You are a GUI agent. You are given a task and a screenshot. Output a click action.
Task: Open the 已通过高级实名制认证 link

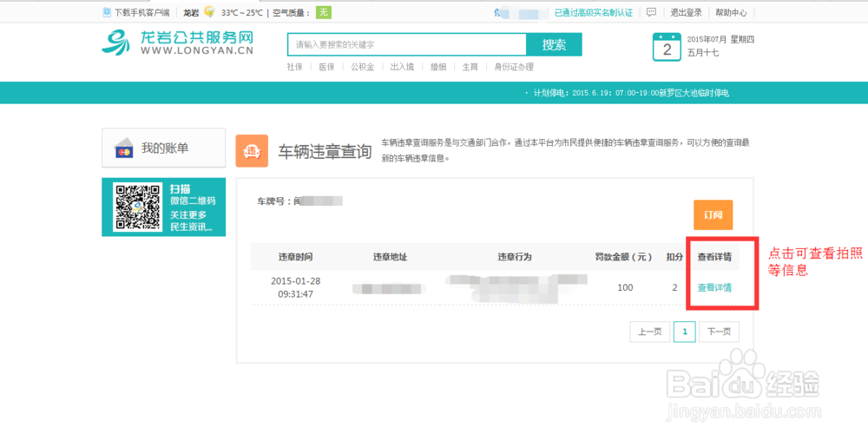(x=594, y=13)
